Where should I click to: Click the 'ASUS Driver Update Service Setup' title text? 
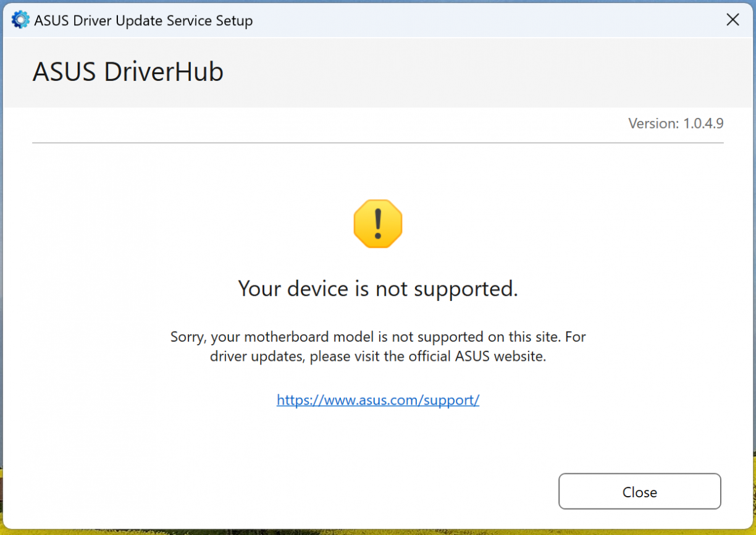click(143, 20)
